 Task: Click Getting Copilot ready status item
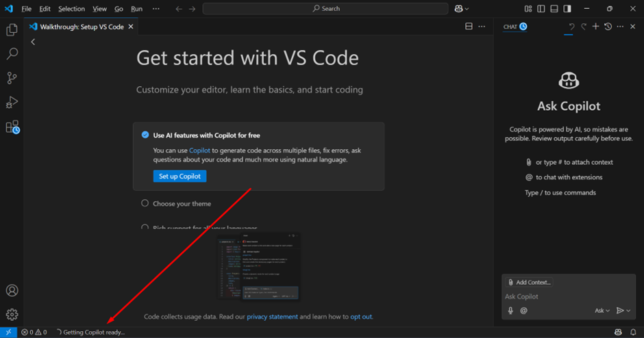[x=90, y=333]
